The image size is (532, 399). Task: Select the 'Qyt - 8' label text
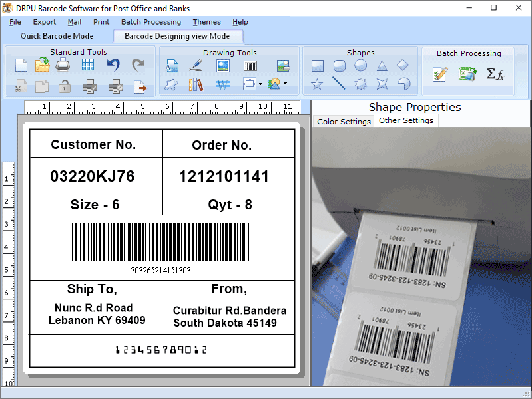[230, 205]
